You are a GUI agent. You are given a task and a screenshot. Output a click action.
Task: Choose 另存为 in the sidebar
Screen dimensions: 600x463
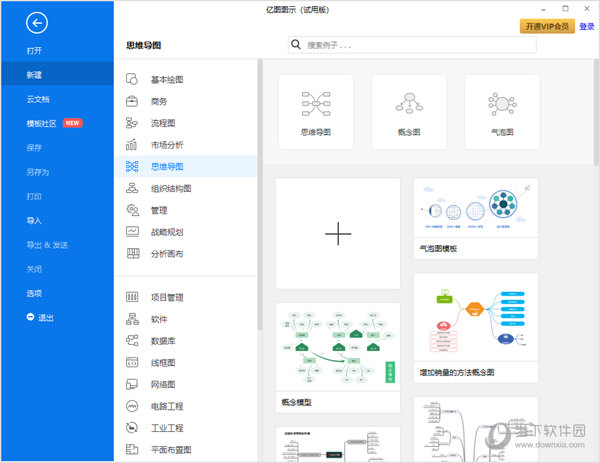(x=38, y=172)
